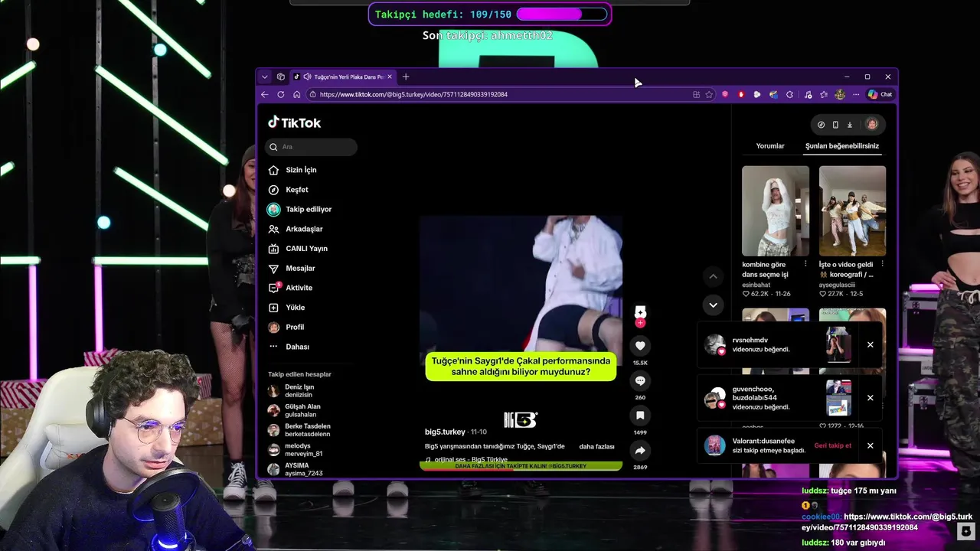Open a new browser tab

pyautogui.click(x=406, y=77)
